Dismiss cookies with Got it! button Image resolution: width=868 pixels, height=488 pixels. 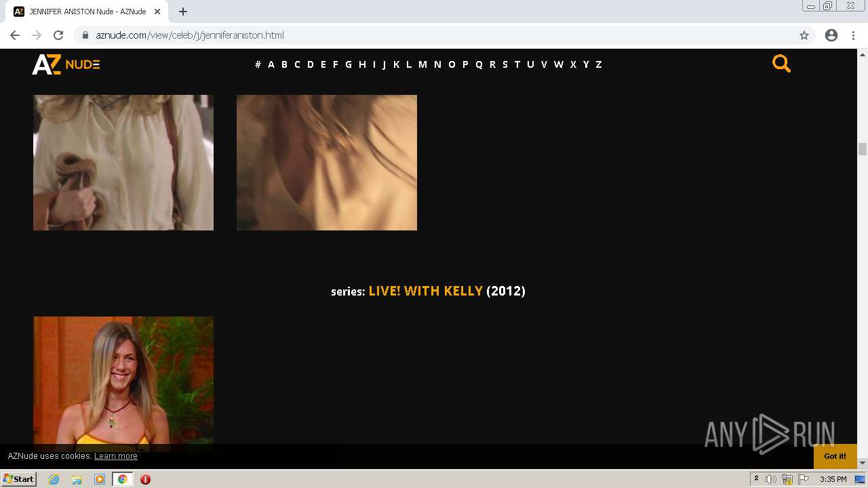[835, 456]
